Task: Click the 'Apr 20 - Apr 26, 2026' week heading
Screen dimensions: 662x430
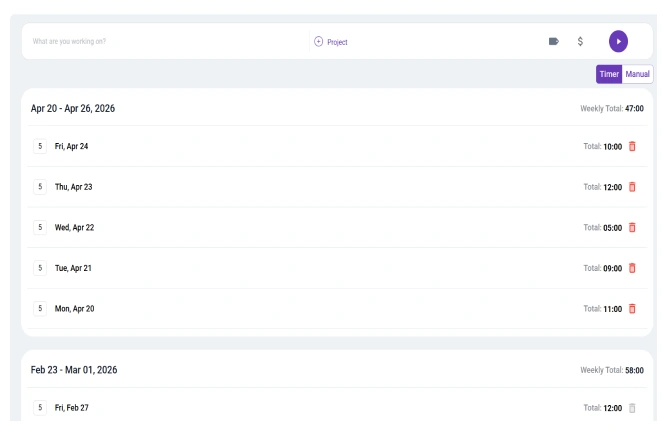Action: (73, 109)
